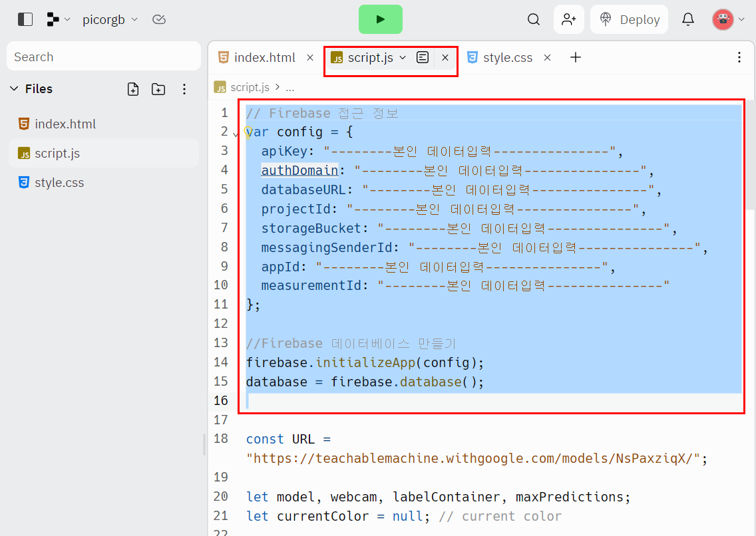The width and height of the screenshot is (756, 536).
Task: Select script.js in the file tree
Action: 104,153
